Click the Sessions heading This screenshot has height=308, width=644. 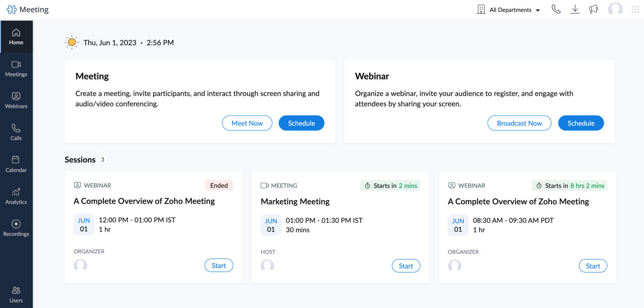coord(80,160)
